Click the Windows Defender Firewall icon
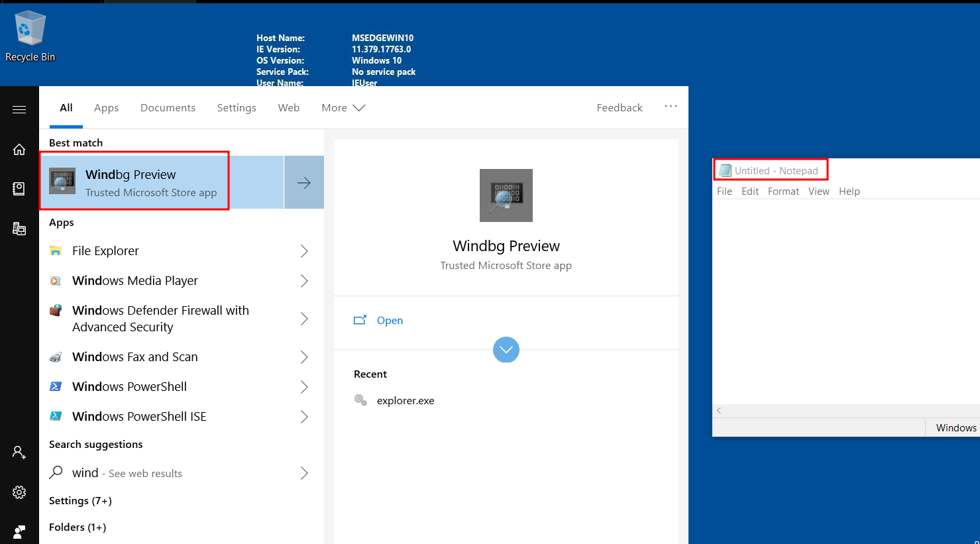The image size is (980, 544). 56,310
